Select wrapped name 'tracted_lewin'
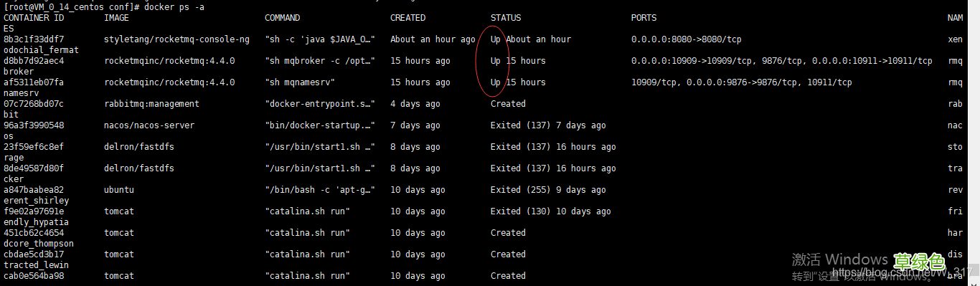 pos(37,265)
